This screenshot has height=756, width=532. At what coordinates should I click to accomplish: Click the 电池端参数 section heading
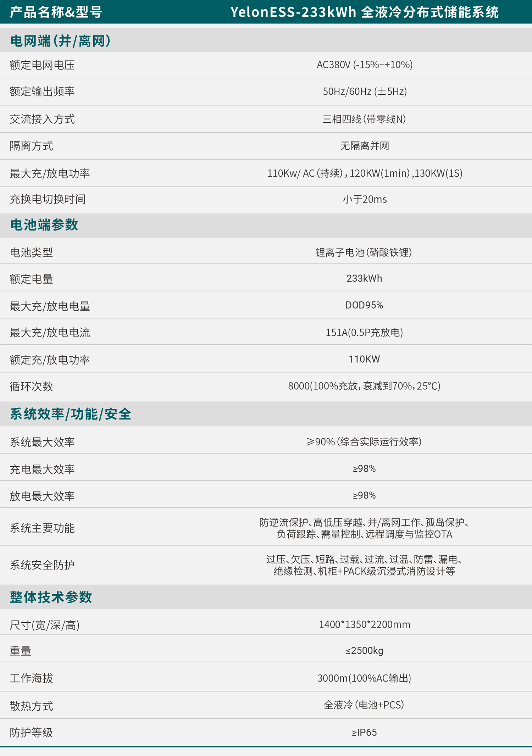coord(44,225)
